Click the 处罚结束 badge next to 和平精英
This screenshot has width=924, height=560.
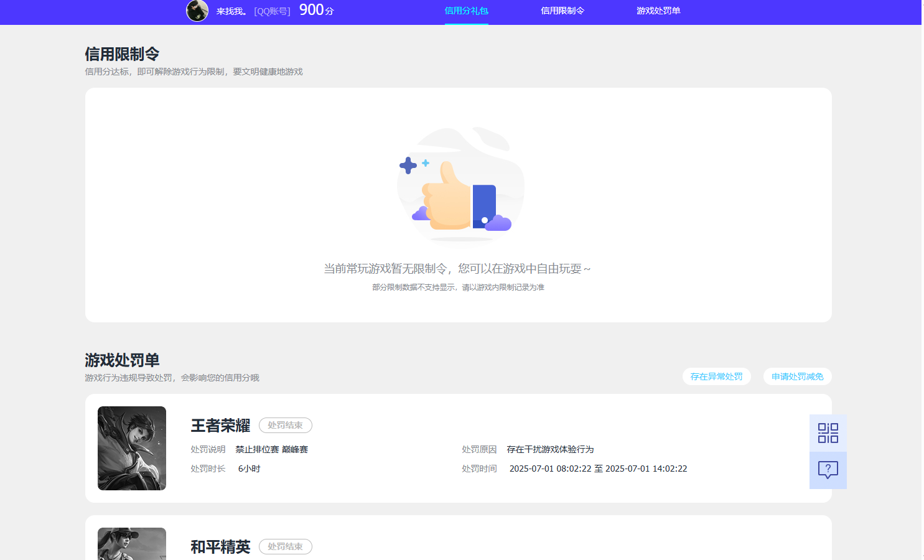point(285,546)
